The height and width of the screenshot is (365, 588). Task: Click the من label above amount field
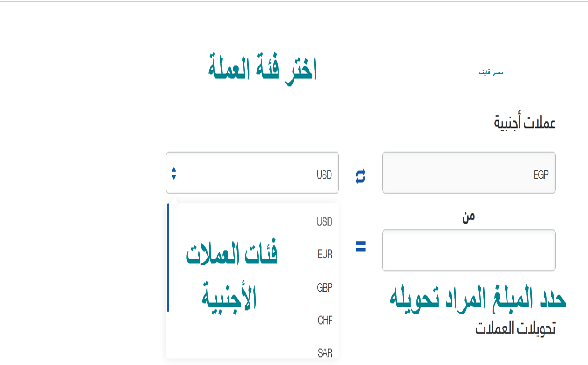[469, 217]
